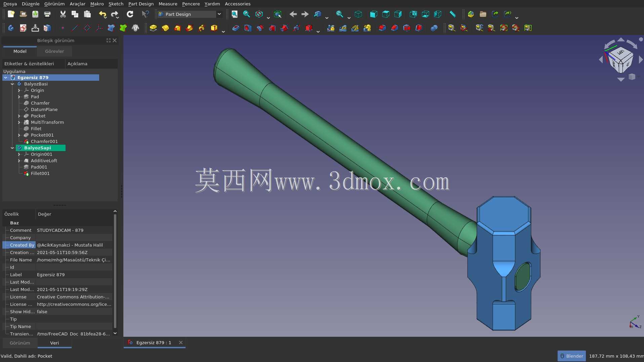Click the Pocket tool icon
This screenshot has height=362, width=644.
(236, 28)
